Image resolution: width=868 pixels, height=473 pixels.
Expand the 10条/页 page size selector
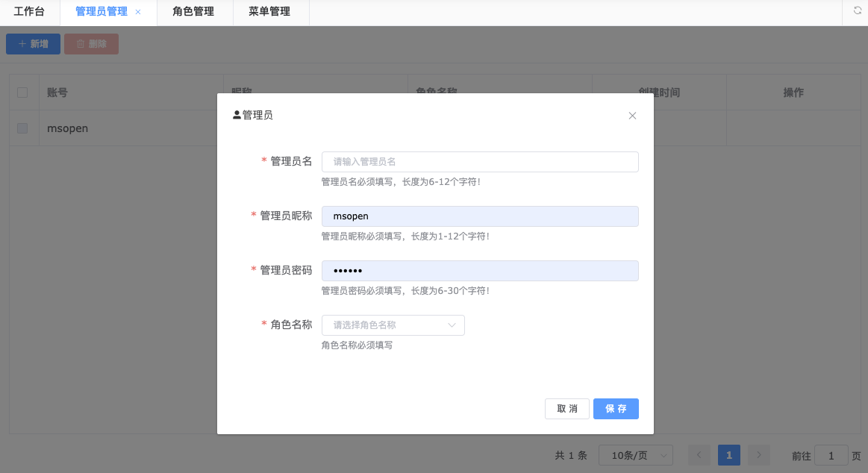click(x=636, y=455)
